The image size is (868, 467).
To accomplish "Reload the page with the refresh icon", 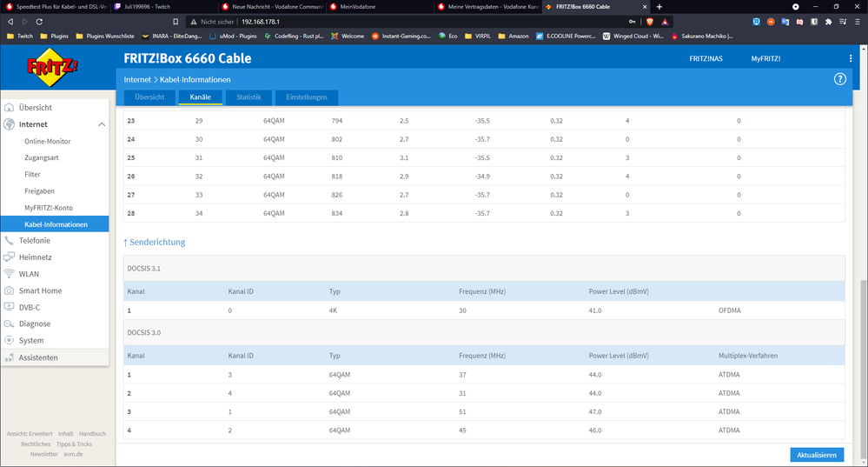I will coord(39,22).
